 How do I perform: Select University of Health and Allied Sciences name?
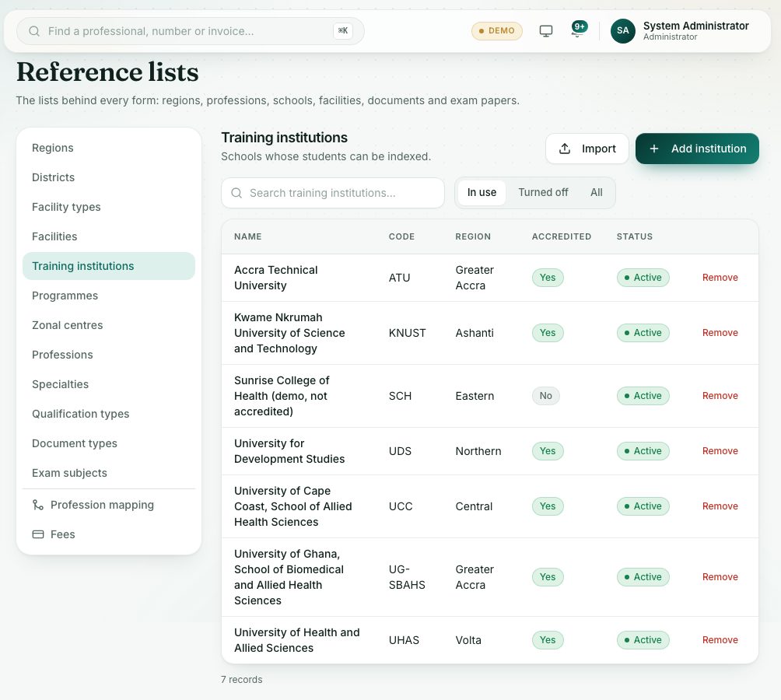pyautogui.click(x=297, y=640)
